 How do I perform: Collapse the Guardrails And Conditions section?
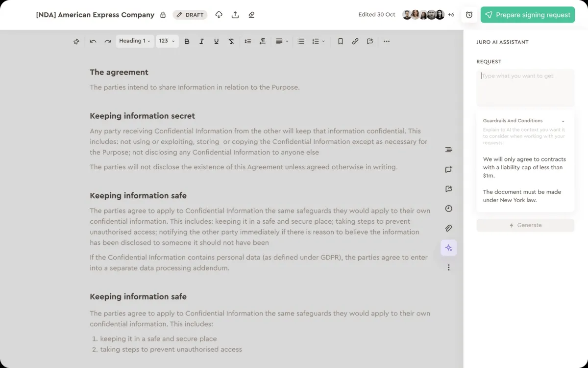point(563,121)
